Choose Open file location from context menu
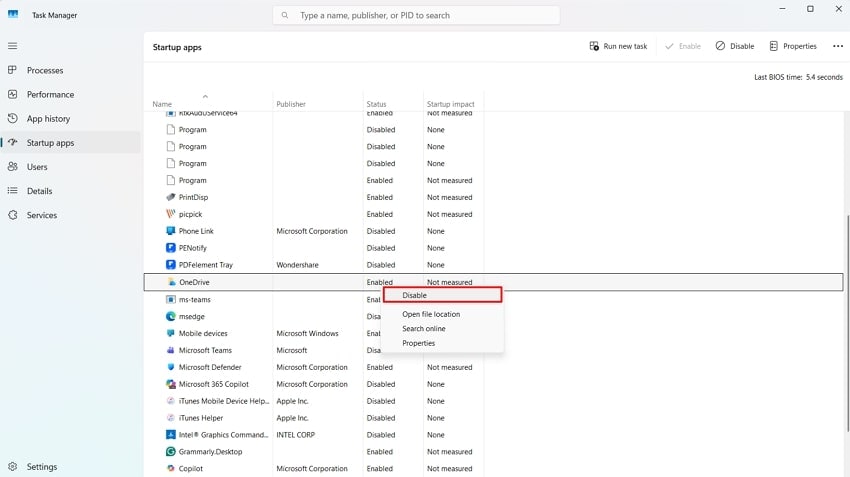This screenshot has width=850, height=477. (431, 314)
